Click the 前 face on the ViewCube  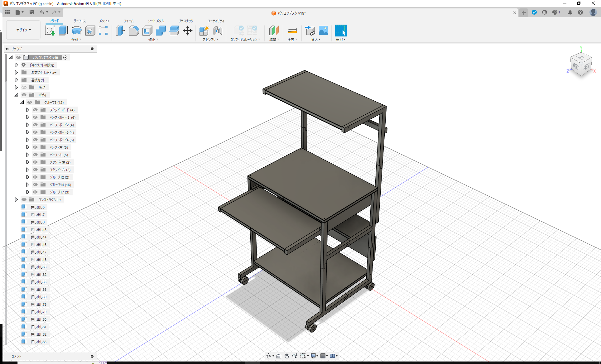[x=576, y=66]
